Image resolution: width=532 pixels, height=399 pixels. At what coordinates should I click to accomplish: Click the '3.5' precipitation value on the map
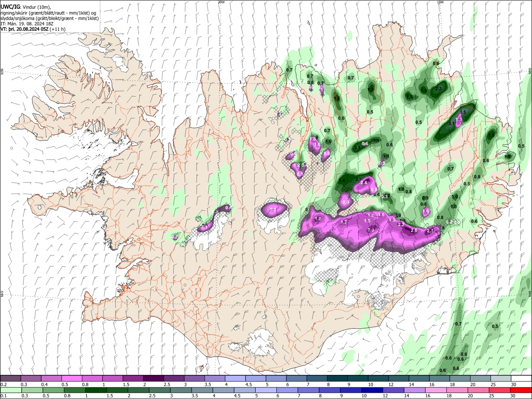click(x=463, y=112)
